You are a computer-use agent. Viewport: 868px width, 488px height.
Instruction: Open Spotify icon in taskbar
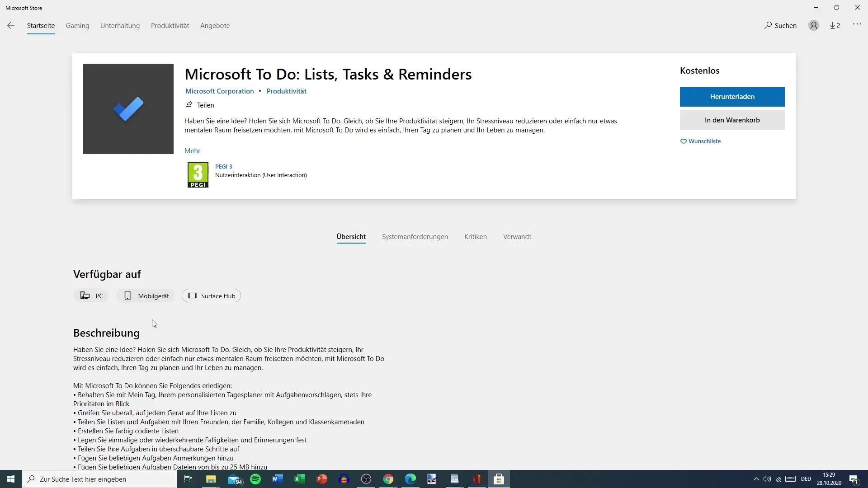coord(255,479)
